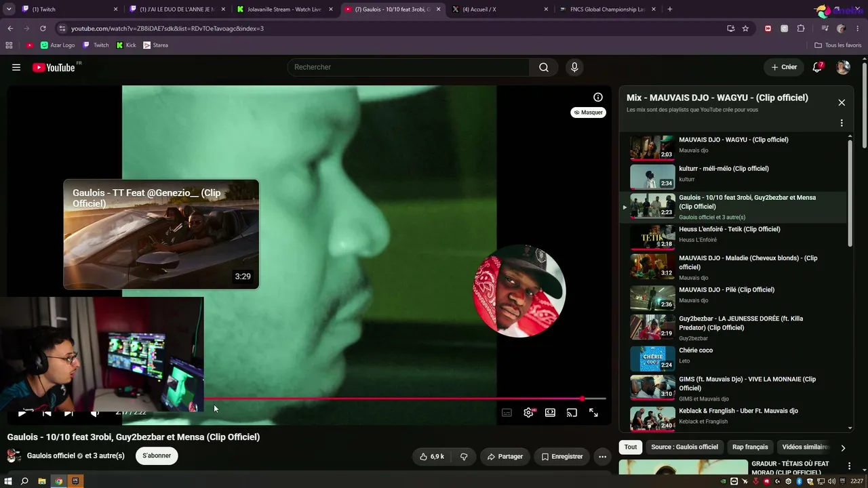Open a new browser tab

pyautogui.click(x=670, y=9)
